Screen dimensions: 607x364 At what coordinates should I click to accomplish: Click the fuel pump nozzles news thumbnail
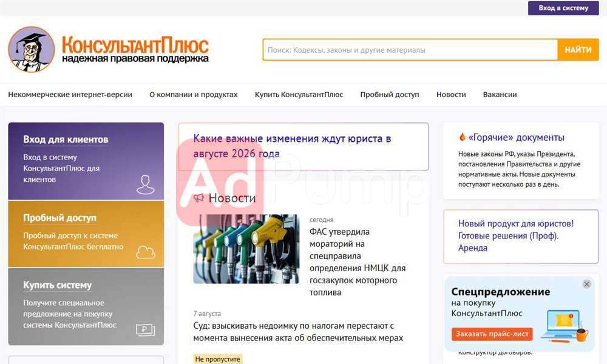coord(246,249)
